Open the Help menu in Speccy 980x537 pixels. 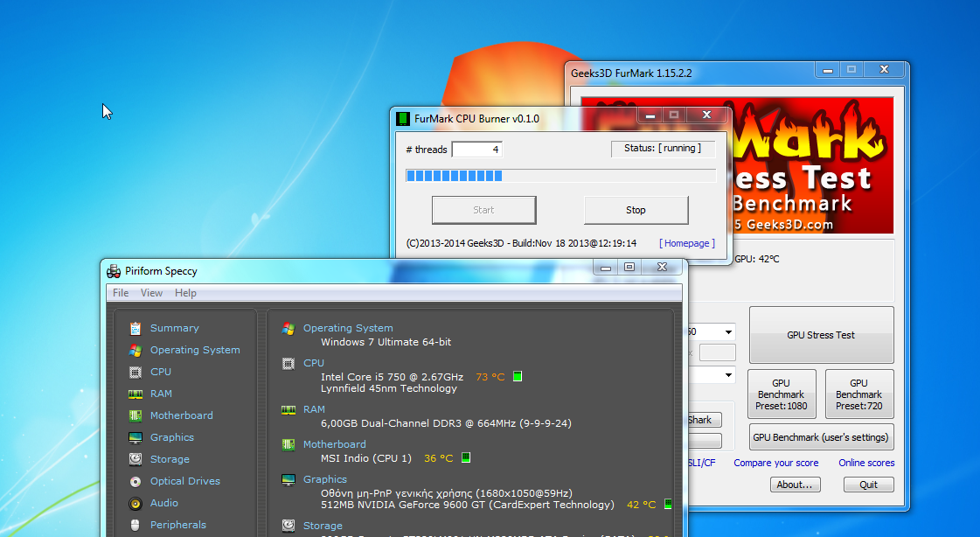point(185,293)
